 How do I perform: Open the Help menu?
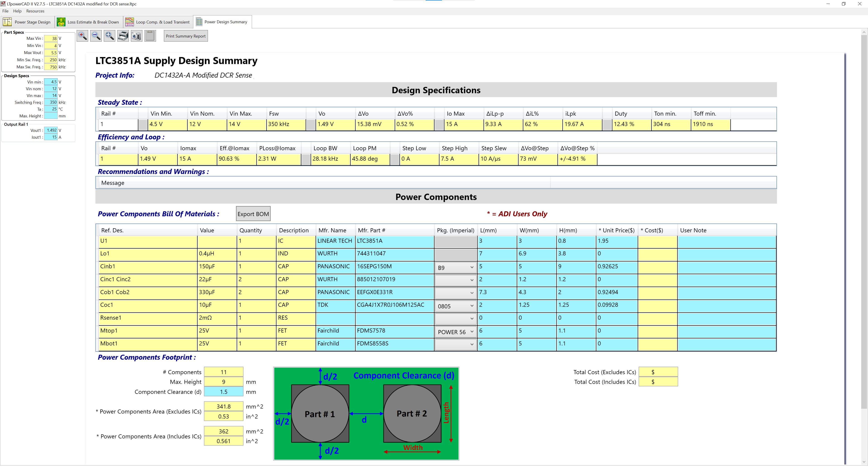click(17, 11)
